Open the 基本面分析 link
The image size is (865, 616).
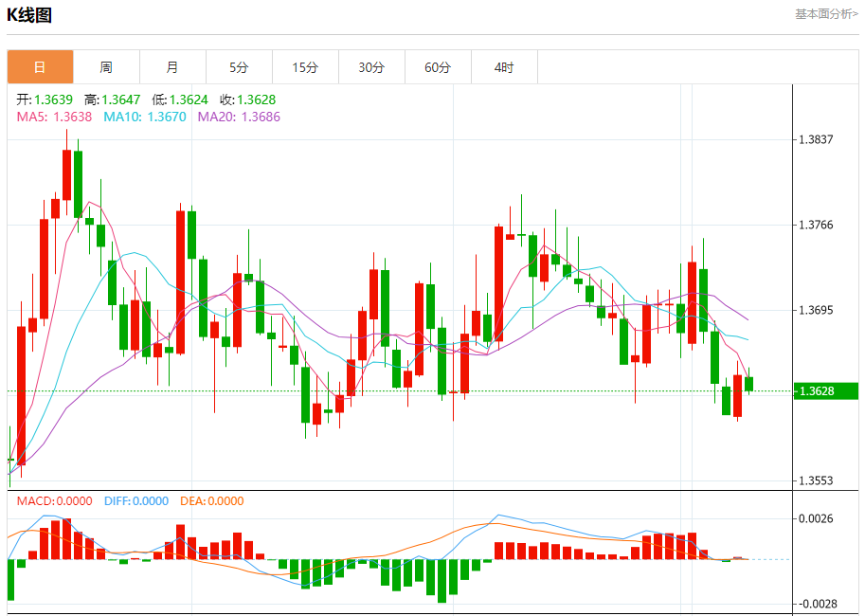[x=826, y=14]
